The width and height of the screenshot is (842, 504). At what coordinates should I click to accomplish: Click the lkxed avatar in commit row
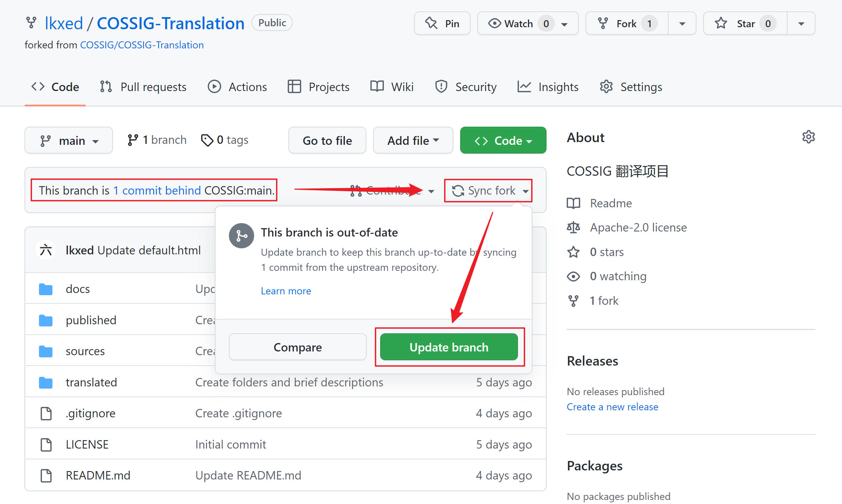46,250
